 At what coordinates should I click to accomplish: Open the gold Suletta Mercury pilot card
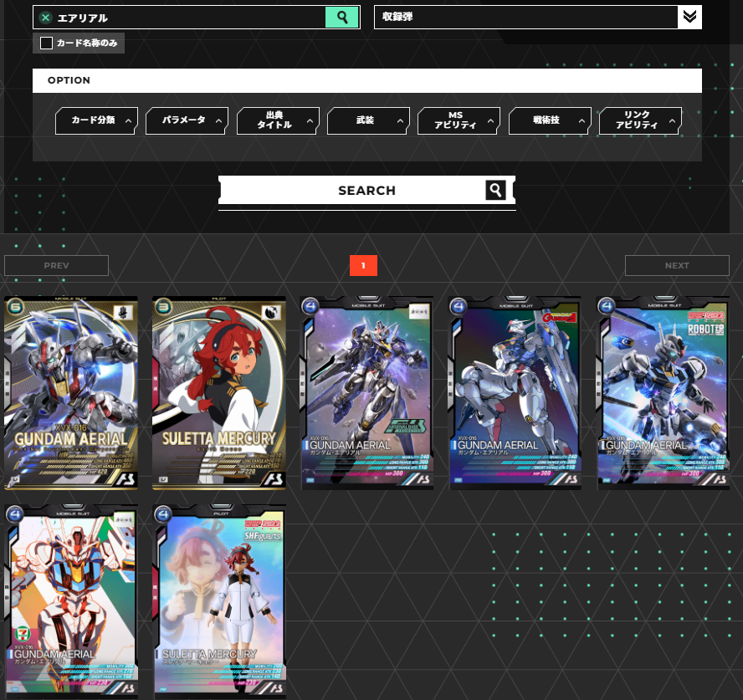(x=219, y=393)
